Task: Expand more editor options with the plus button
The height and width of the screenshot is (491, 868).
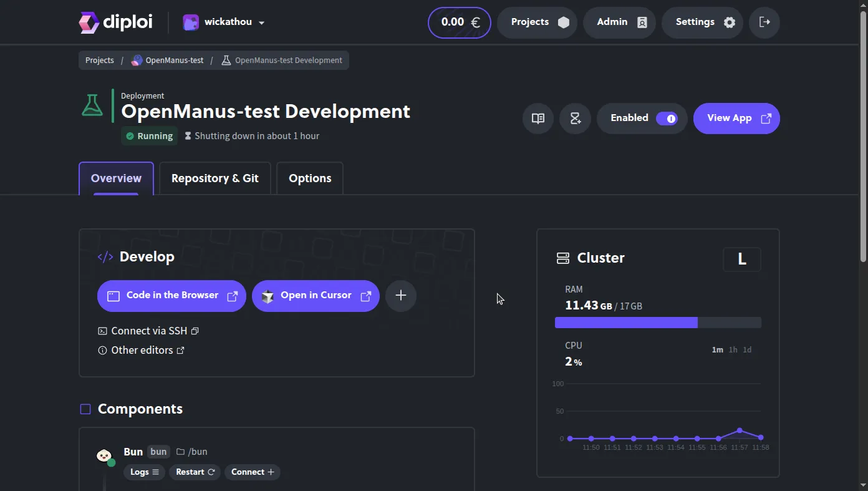Action: click(x=400, y=296)
